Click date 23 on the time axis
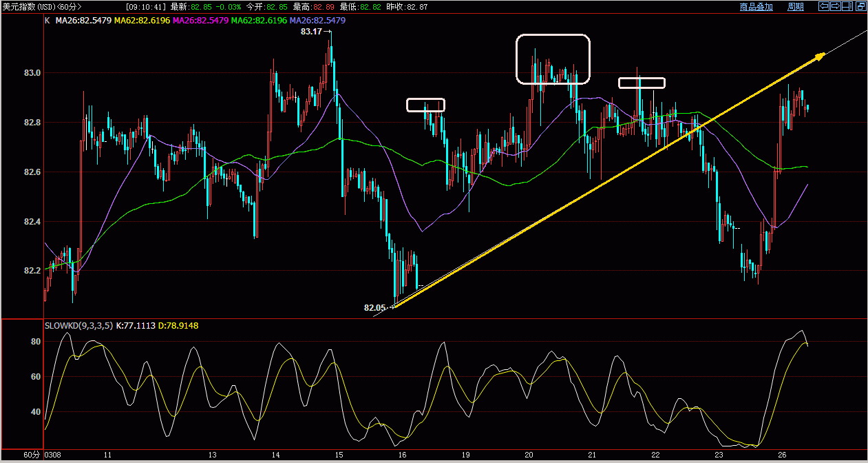 pyautogui.click(x=719, y=456)
